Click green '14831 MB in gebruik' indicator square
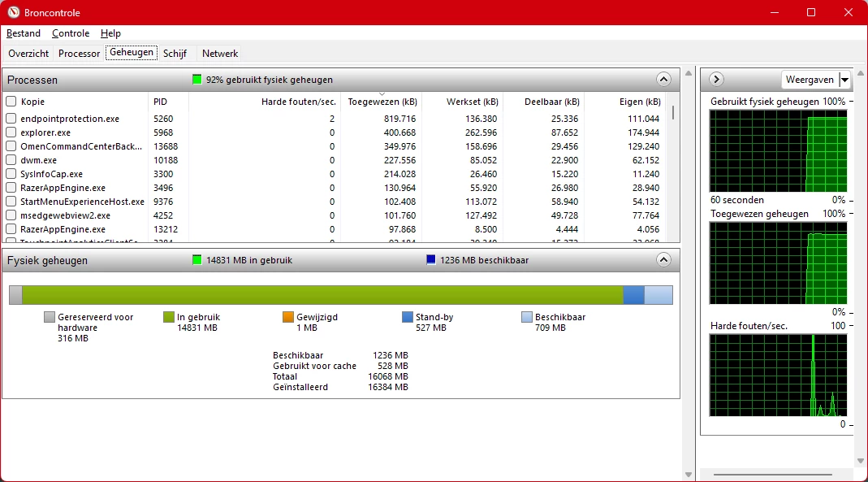868x482 pixels. [196, 260]
